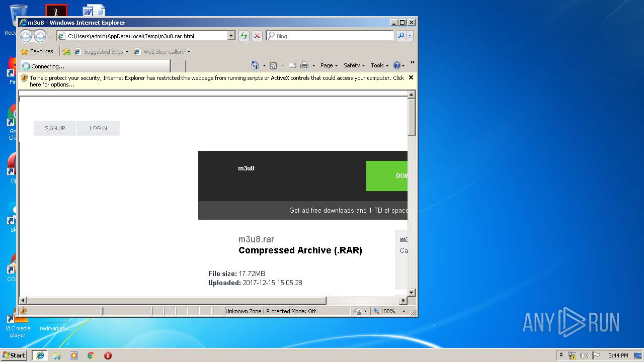Refresh the page with green arrows icon
This screenshot has height=362, width=644.
[244, 36]
